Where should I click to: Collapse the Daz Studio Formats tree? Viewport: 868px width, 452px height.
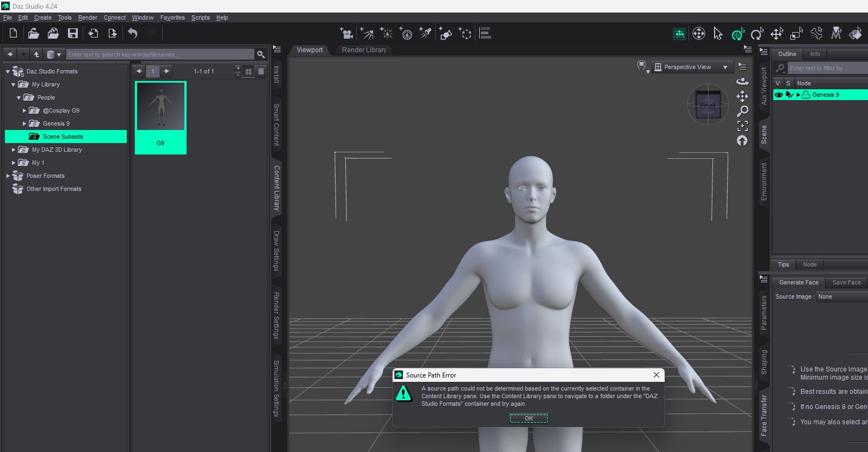coord(8,71)
